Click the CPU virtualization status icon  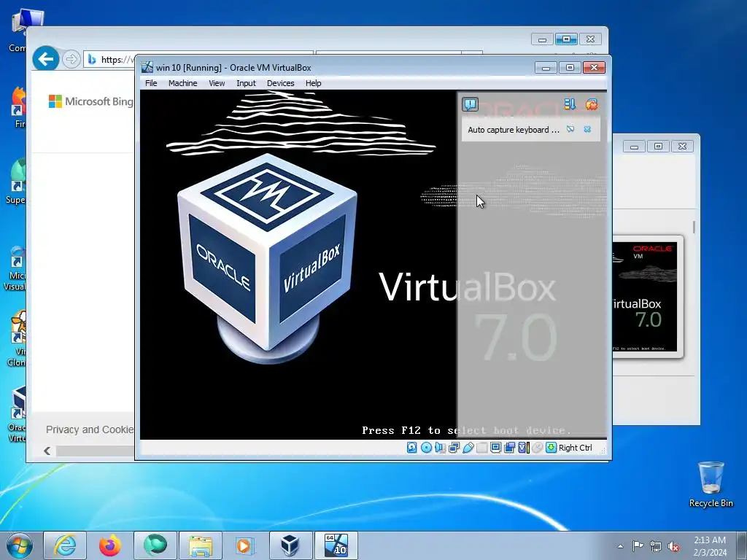click(x=524, y=448)
